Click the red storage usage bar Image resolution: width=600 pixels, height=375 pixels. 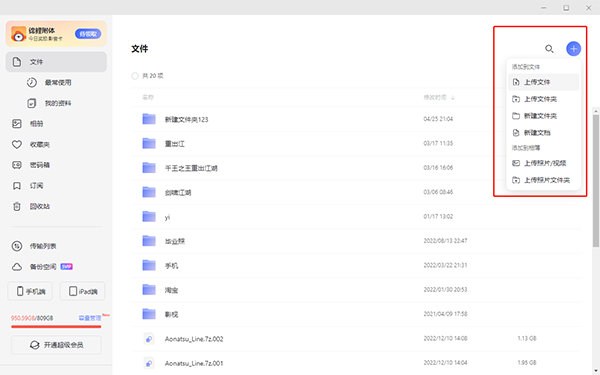coord(56,327)
